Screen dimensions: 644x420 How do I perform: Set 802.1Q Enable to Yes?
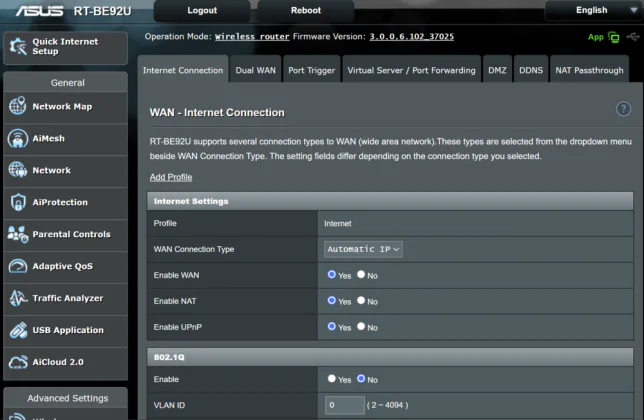pos(331,379)
